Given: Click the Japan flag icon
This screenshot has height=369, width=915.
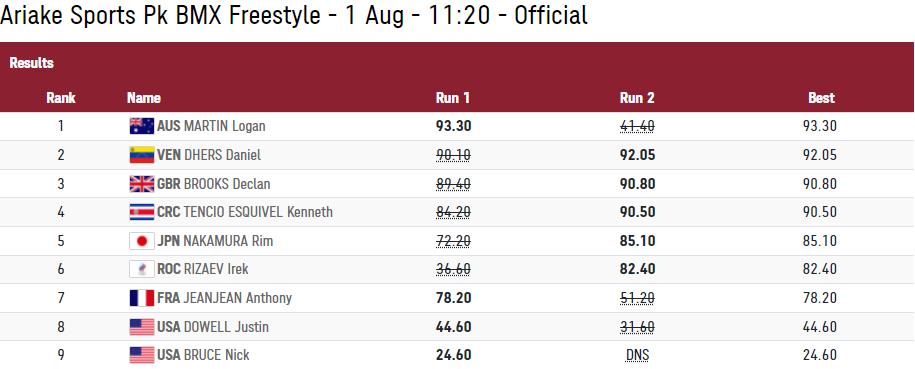Looking at the screenshot, I should coord(142,241).
